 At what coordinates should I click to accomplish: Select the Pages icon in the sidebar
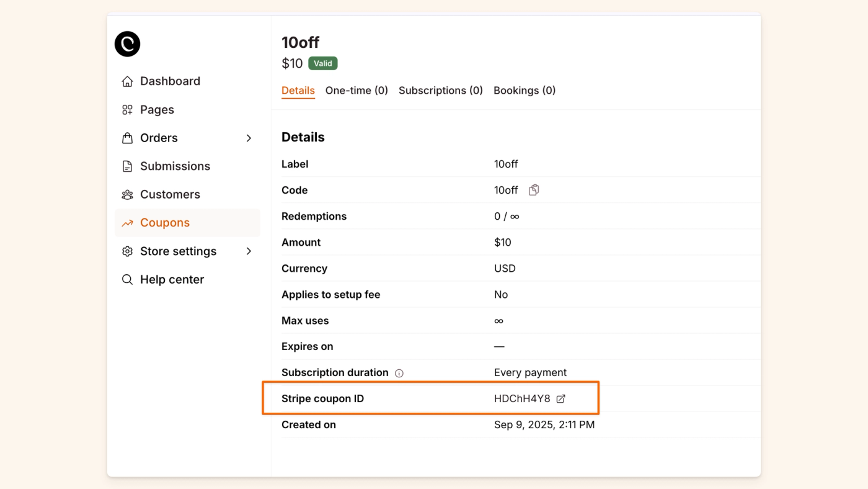tap(127, 109)
